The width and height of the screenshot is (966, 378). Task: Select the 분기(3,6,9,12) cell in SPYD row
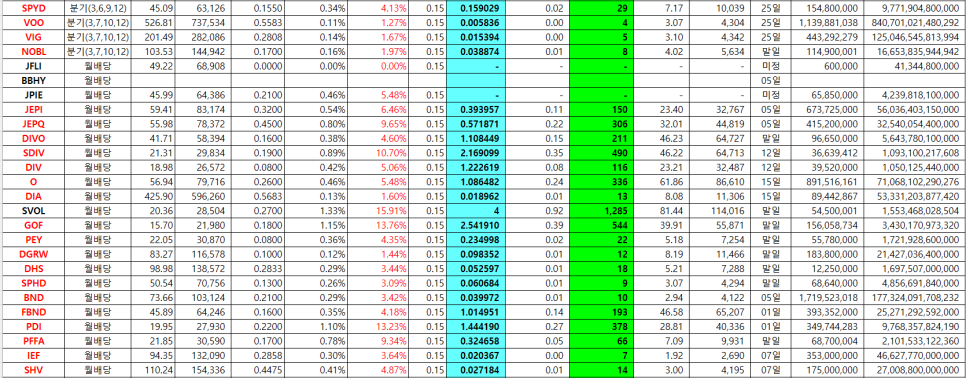coord(98,9)
